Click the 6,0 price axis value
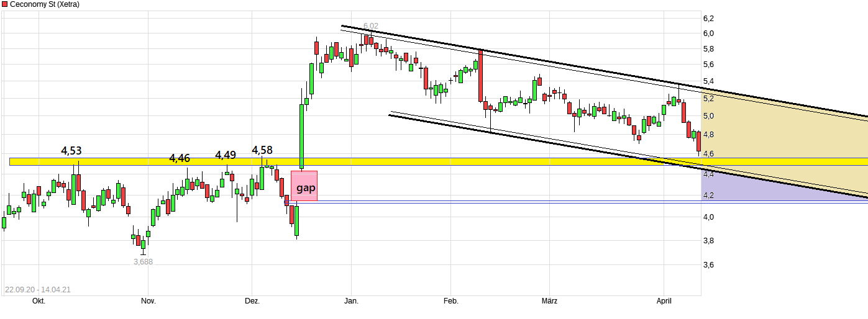Screen dimensions: 868x319 click(708, 34)
